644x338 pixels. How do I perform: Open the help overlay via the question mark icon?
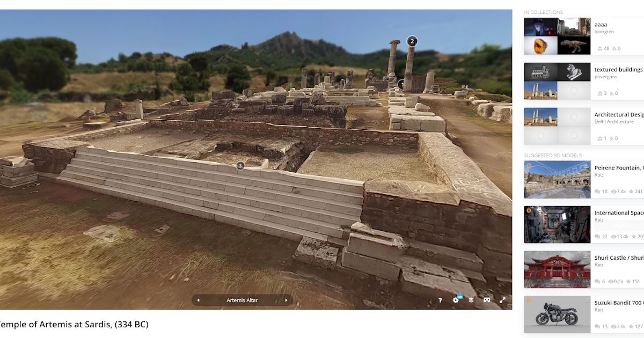[440, 300]
